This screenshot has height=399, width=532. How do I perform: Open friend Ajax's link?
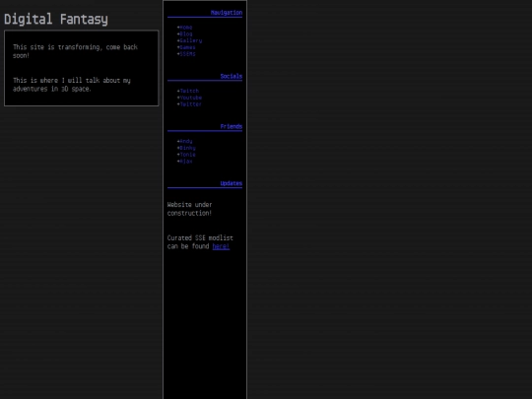pos(186,162)
